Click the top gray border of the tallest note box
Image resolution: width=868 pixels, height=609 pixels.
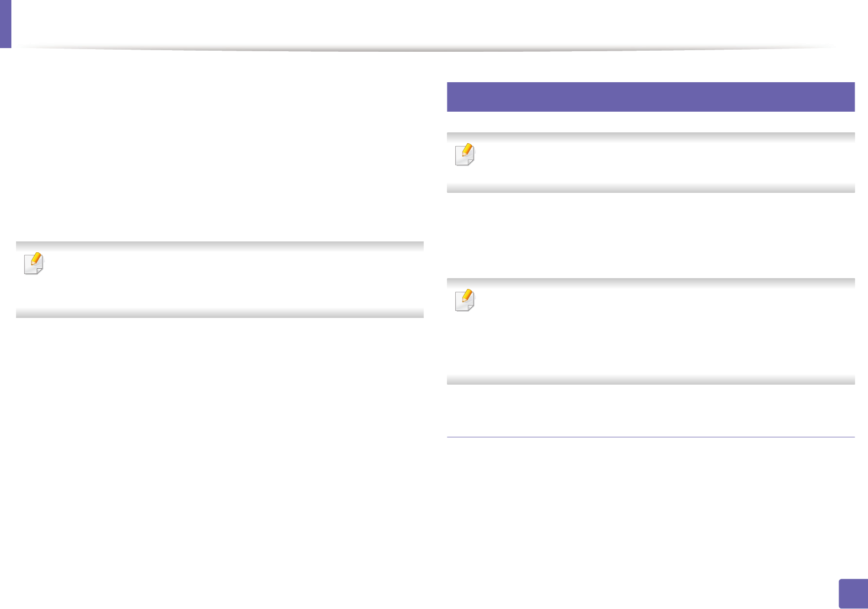coord(650,282)
